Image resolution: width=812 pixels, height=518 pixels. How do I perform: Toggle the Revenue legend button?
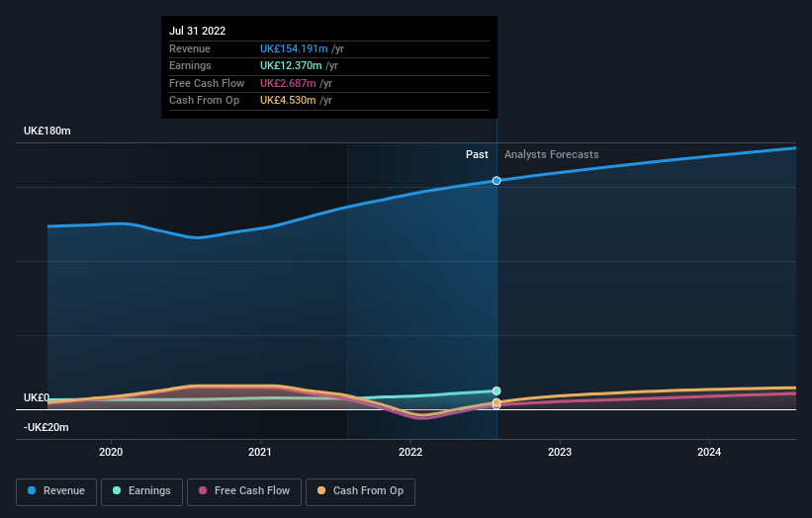click(56, 491)
